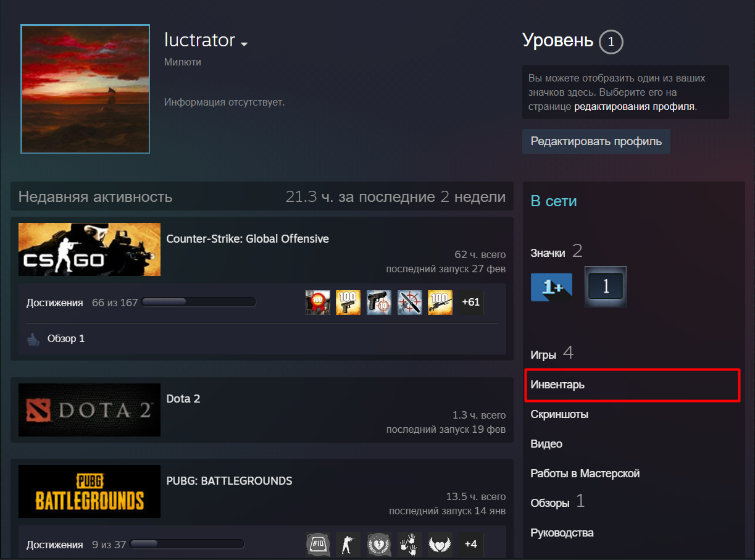The height and width of the screenshot is (560, 755).
Task: Open Видео in the sidebar
Action: pos(546,444)
